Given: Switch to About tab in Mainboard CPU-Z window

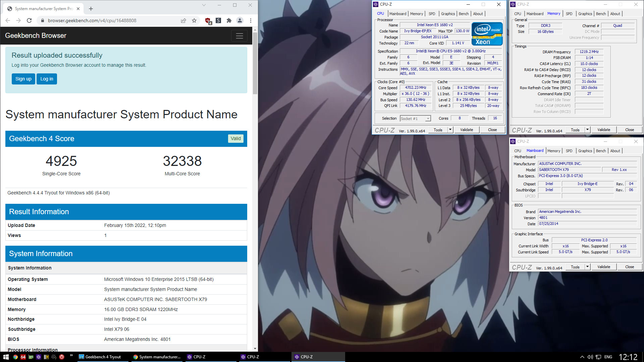Looking at the screenshot, I should pyautogui.click(x=615, y=151).
